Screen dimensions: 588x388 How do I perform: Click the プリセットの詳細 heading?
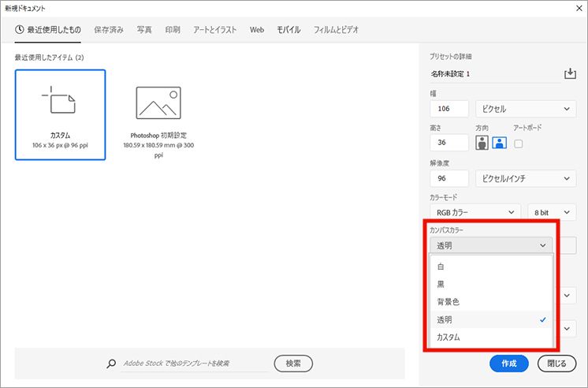[451, 56]
